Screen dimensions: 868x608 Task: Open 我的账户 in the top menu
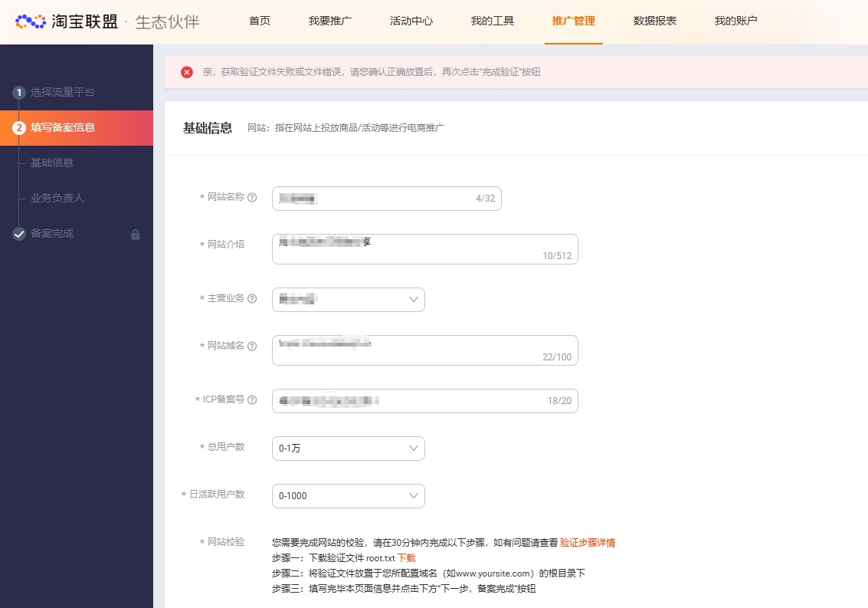(735, 21)
